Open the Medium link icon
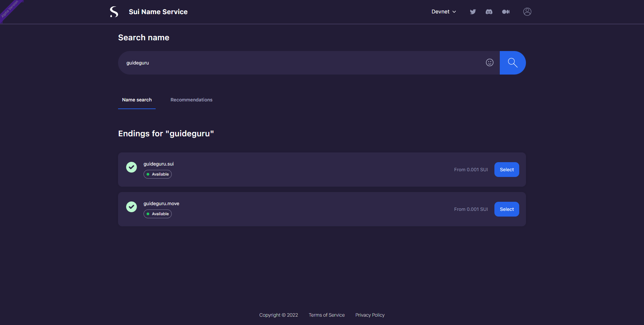The height and width of the screenshot is (325, 644). [x=506, y=12]
